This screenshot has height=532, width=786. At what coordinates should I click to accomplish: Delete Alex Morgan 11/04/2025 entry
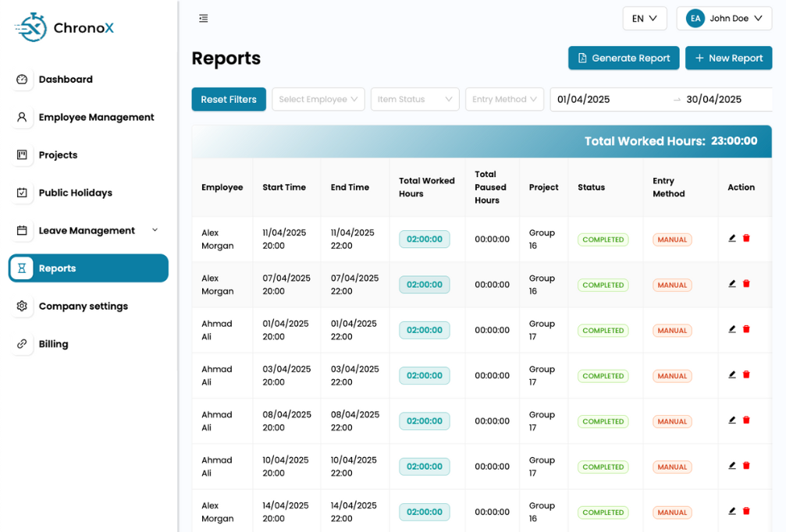[x=746, y=239]
